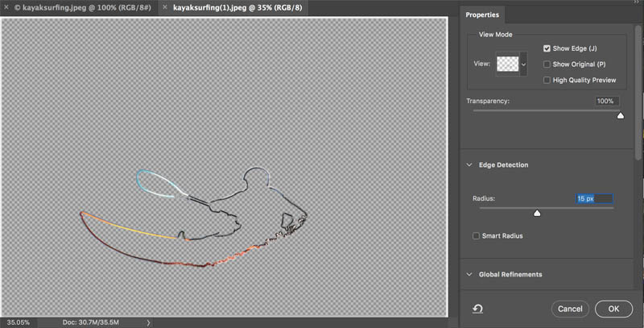Open the View mode dropdown arrow
This screenshot has height=328, width=644.
click(524, 64)
